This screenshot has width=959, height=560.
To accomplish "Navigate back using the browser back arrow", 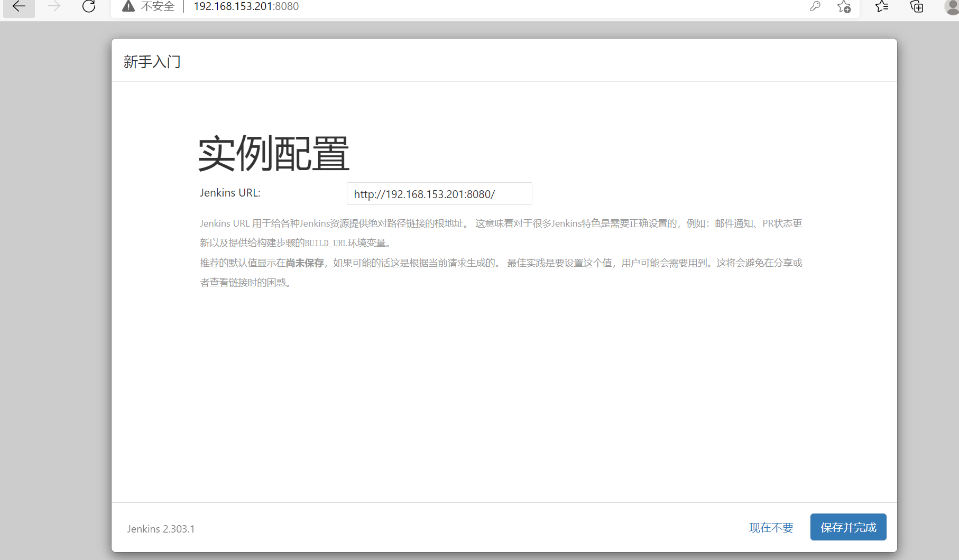I will click(x=19, y=7).
